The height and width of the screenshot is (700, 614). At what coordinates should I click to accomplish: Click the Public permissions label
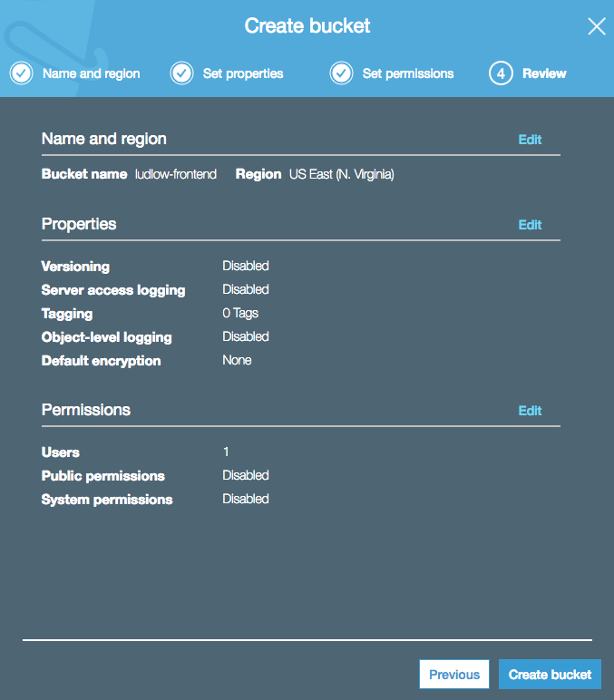tap(103, 476)
